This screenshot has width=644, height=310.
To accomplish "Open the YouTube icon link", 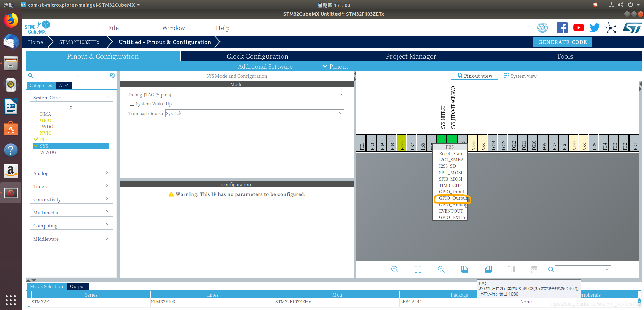I will click(579, 28).
